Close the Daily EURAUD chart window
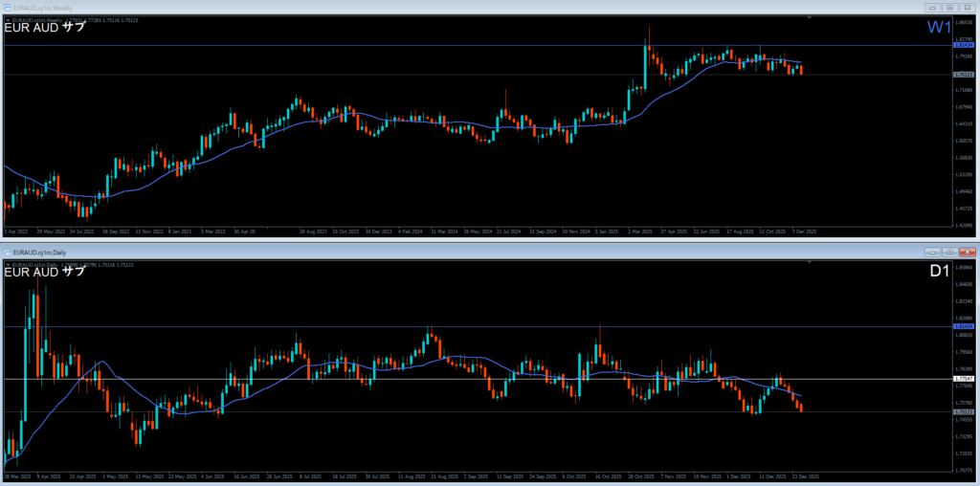The height and width of the screenshot is (486, 980). point(966,251)
